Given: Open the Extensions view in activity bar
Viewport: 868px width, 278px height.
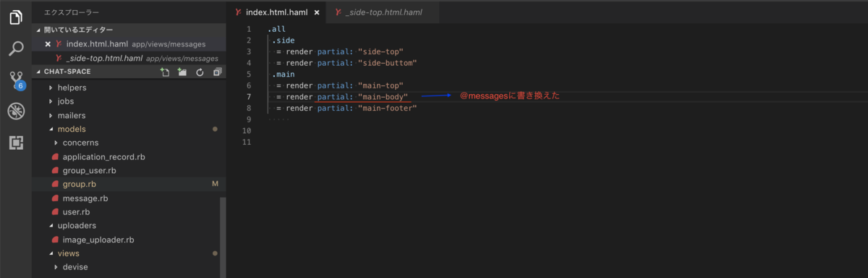Looking at the screenshot, I should (x=16, y=143).
